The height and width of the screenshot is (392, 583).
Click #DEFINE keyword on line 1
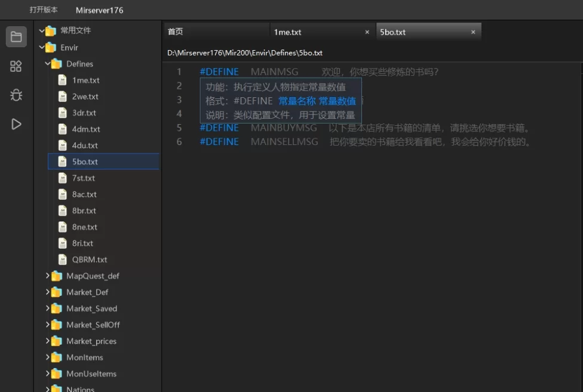point(219,72)
